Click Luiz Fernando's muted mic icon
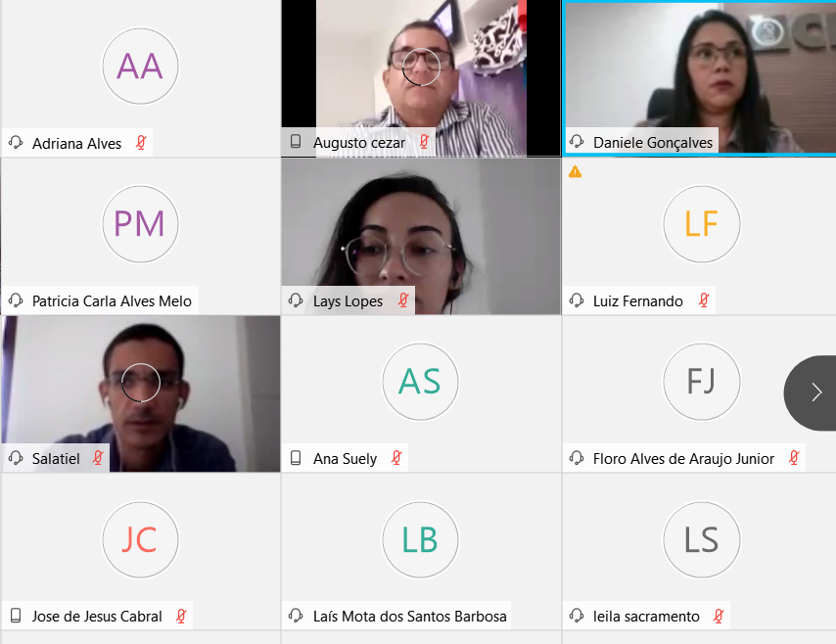The width and height of the screenshot is (836, 644). pos(704,300)
